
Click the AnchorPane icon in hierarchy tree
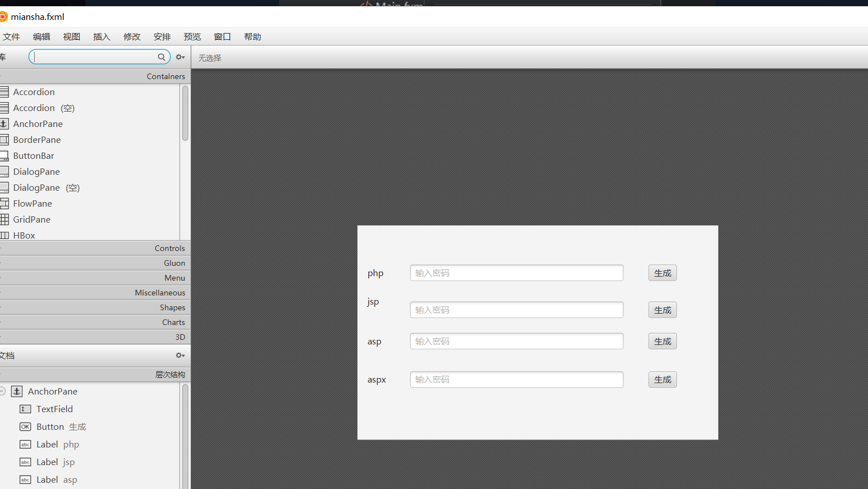tap(17, 391)
